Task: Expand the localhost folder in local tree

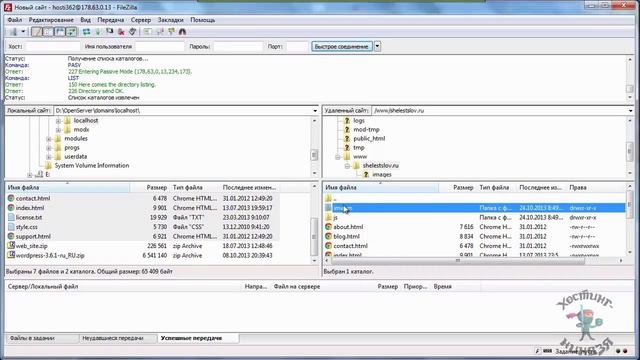Action: click(58, 121)
